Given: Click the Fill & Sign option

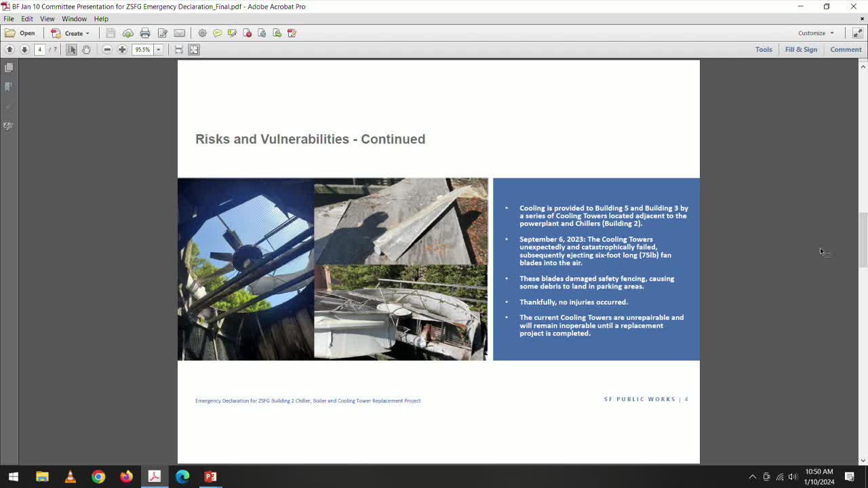Looking at the screenshot, I should pyautogui.click(x=802, y=49).
